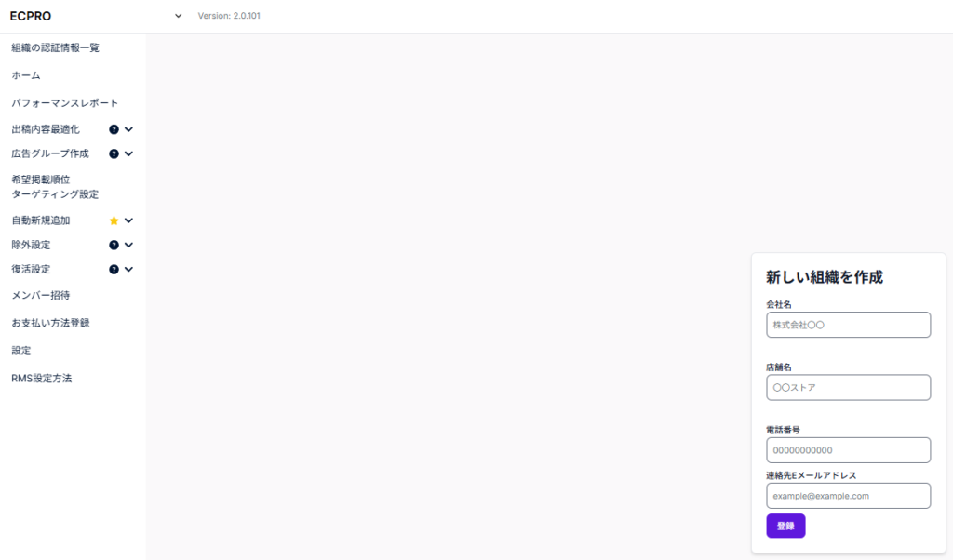Viewport: 953px width, 560px height.
Task: Click help icon beside 出稿内容最適化
Action: pyautogui.click(x=114, y=129)
